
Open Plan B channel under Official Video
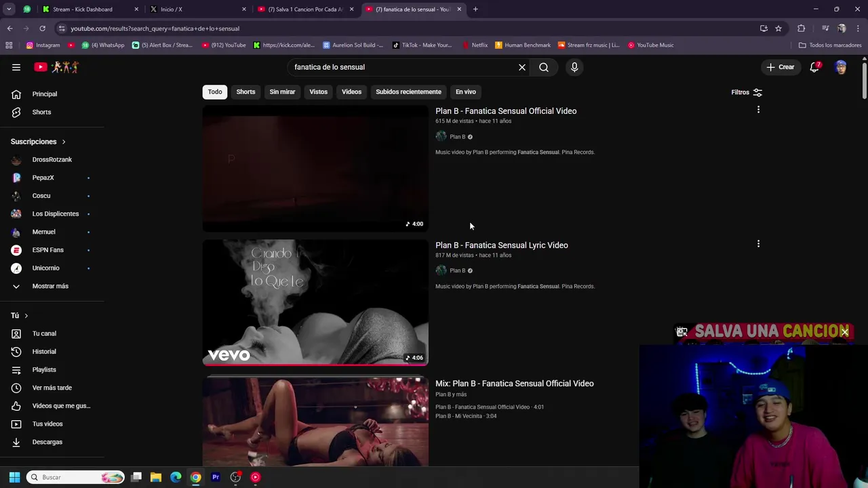click(x=457, y=137)
